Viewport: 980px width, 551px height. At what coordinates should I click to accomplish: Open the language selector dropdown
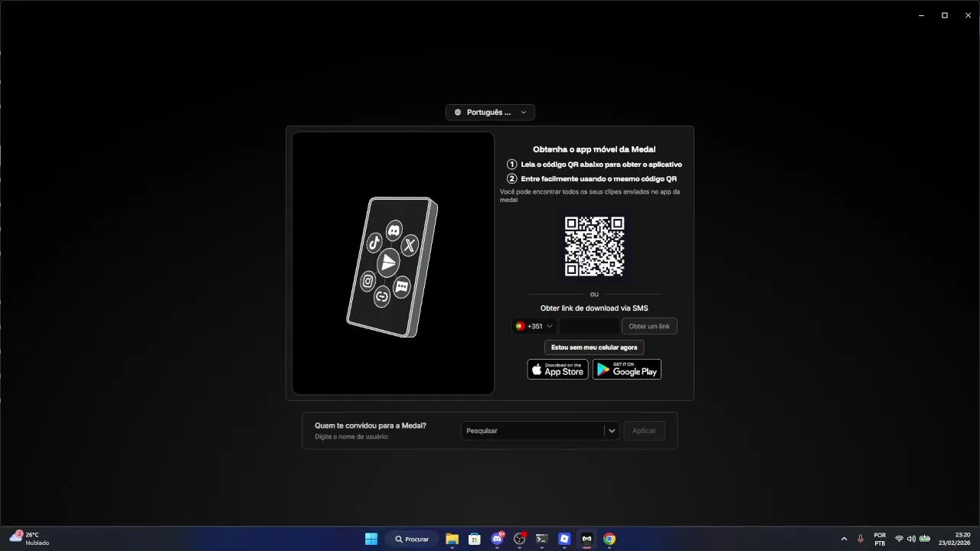490,112
